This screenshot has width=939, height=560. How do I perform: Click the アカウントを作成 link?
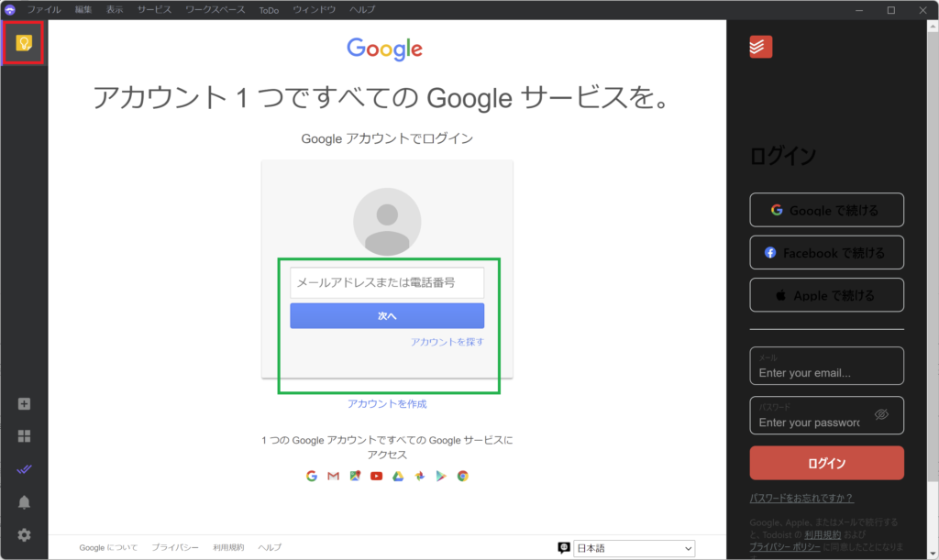point(387,404)
